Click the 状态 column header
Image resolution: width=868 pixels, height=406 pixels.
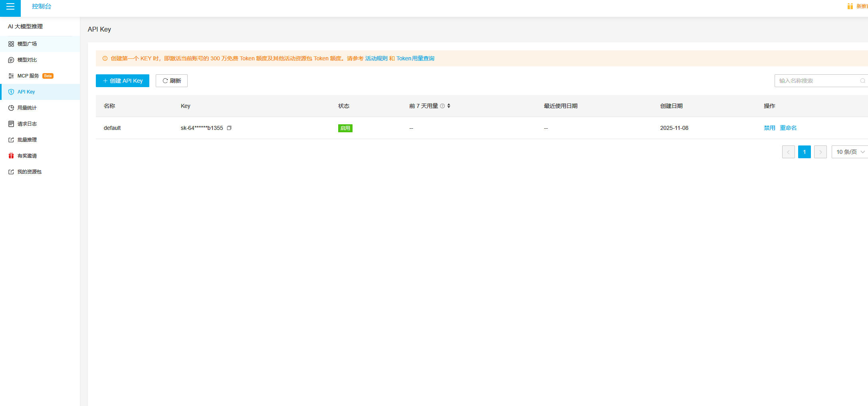(x=344, y=106)
